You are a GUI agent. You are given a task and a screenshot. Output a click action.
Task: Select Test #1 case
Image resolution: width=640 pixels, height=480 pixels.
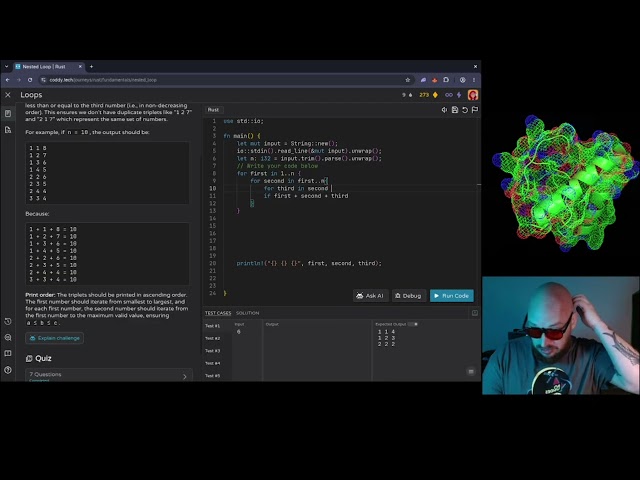pyautogui.click(x=212, y=326)
